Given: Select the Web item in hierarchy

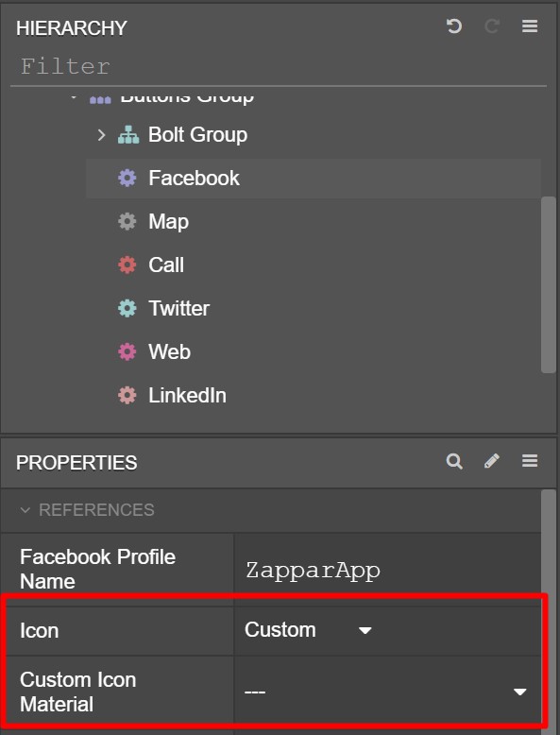Looking at the screenshot, I should pos(314,351).
